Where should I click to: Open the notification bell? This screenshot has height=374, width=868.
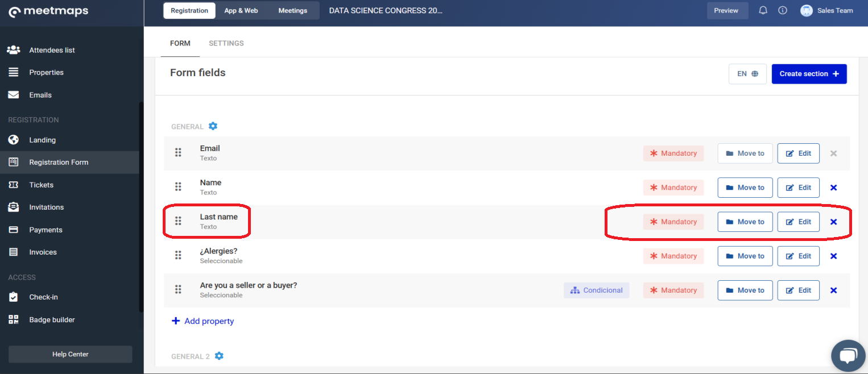[x=763, y=10]
